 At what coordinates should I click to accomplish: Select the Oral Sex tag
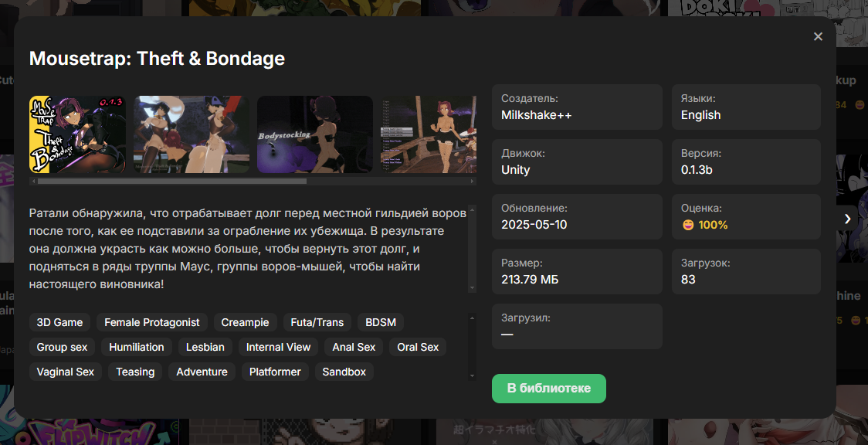(418, 347)
